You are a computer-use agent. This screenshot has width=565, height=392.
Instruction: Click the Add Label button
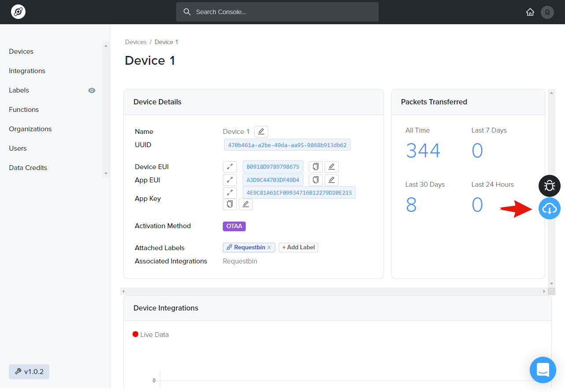299,248
